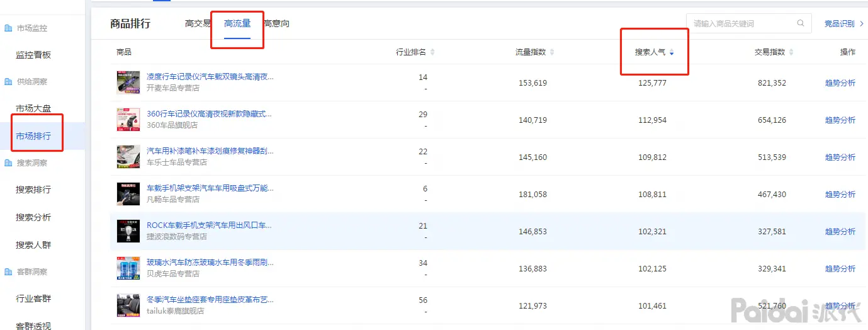The image size is (868, 330).
Task: Sort by 交易指数 column arrows
Action: 791,52
